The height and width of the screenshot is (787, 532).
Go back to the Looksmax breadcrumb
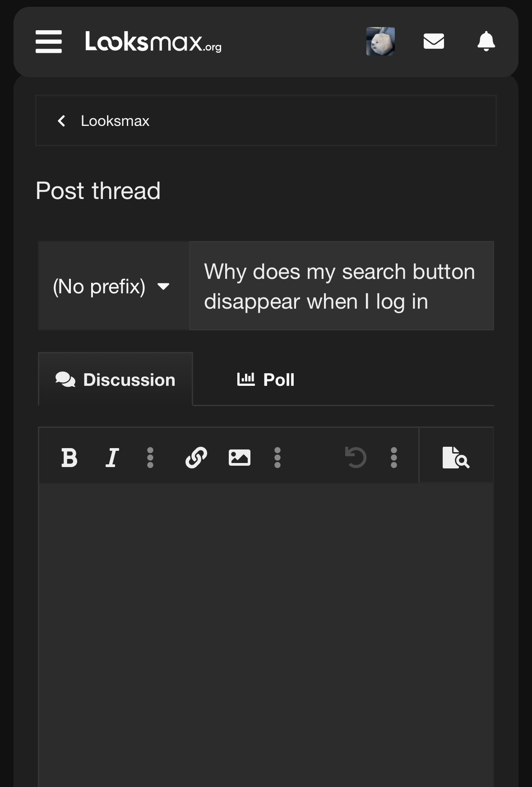coord(115,121)
